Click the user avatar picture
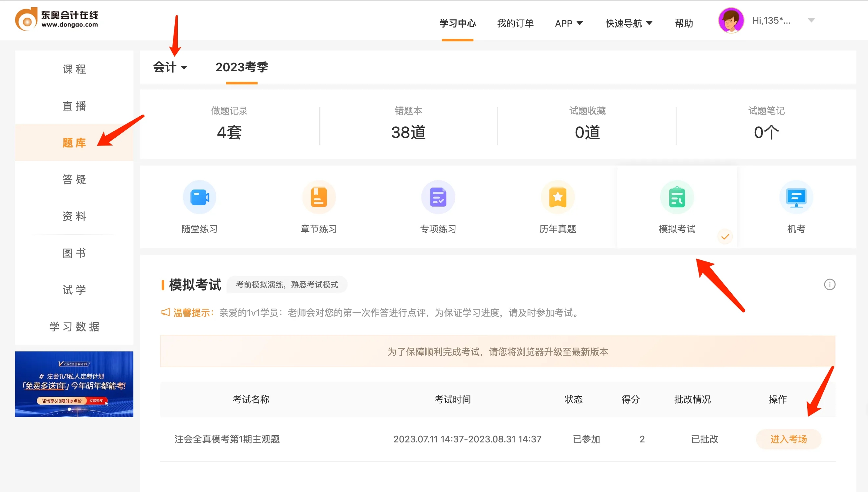 (x=731, y=21)
